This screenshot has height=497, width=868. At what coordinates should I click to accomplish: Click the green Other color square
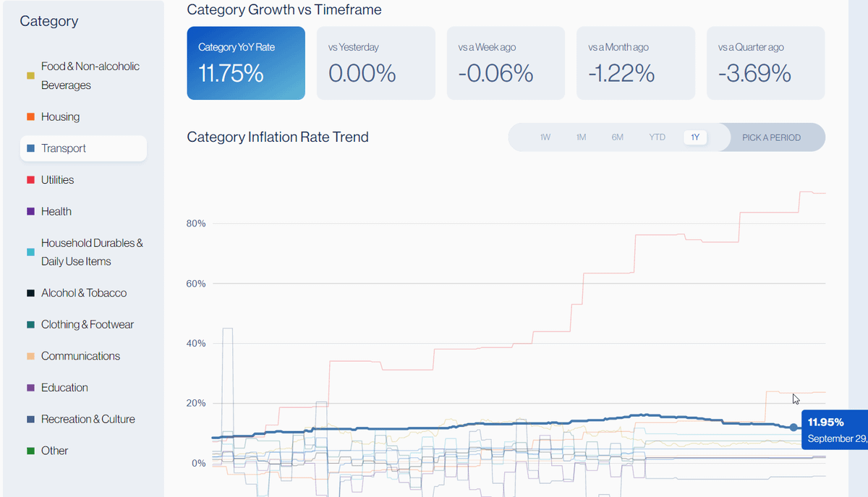click(30, 451)
